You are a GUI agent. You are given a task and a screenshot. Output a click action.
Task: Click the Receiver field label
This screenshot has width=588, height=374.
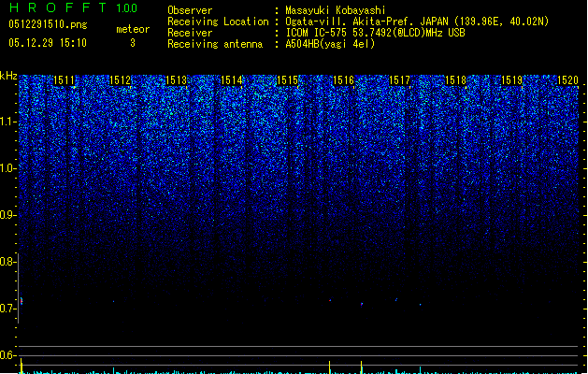tap(190, 33)
